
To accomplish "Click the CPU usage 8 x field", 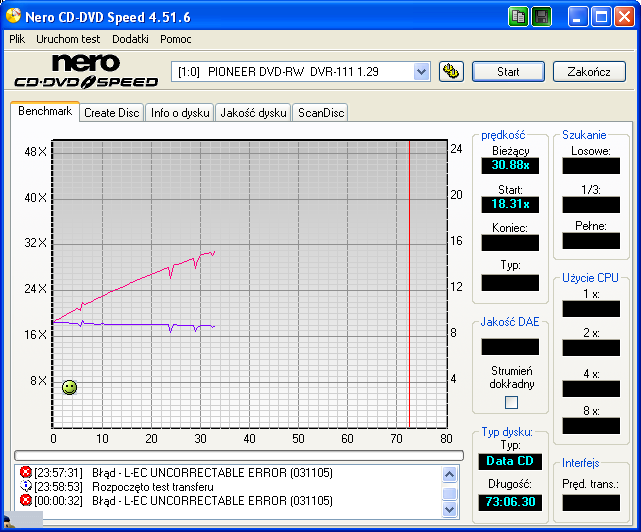I will pos(591,426).
